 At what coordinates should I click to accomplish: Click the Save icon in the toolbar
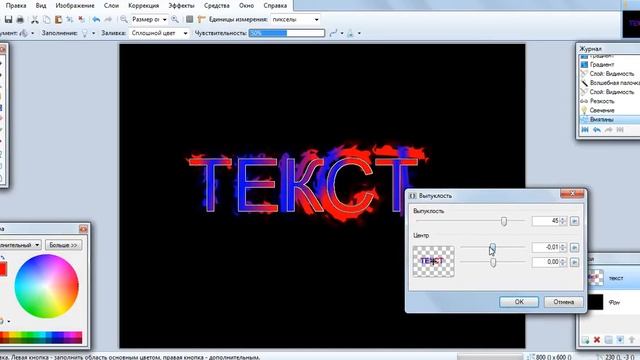pos(9,19)
